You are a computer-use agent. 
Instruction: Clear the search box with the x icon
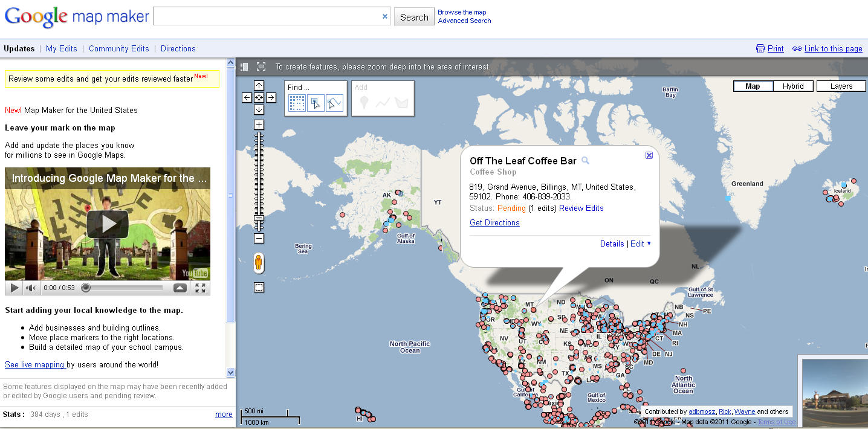[385, 16]
